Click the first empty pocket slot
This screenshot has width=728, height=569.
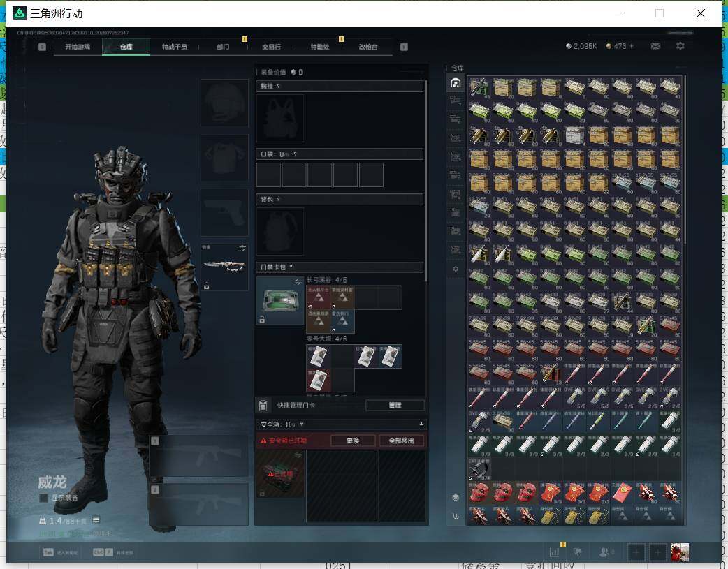click(268, 175)
